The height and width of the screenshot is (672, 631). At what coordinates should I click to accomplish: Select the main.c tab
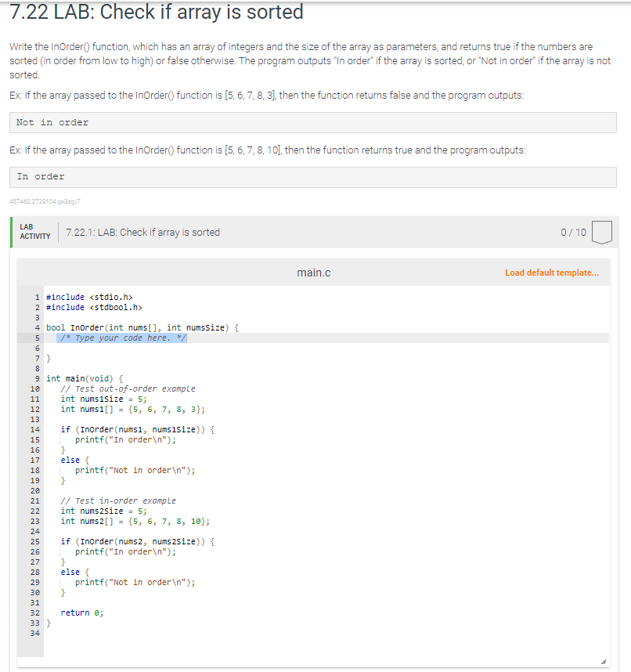pos(313,272)
